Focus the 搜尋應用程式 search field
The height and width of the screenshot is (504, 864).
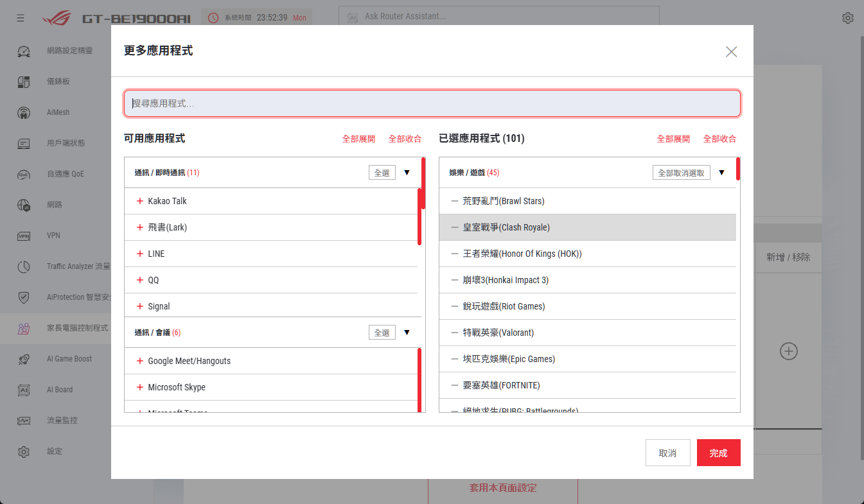coord(432,103)
